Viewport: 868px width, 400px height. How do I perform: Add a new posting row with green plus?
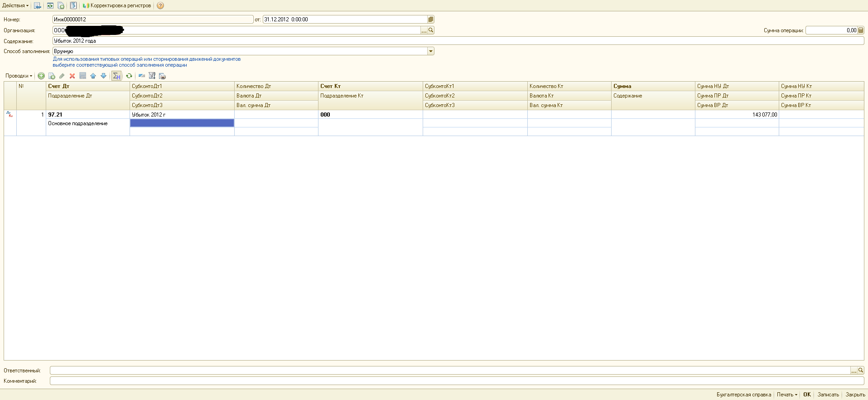pos(41,76)
